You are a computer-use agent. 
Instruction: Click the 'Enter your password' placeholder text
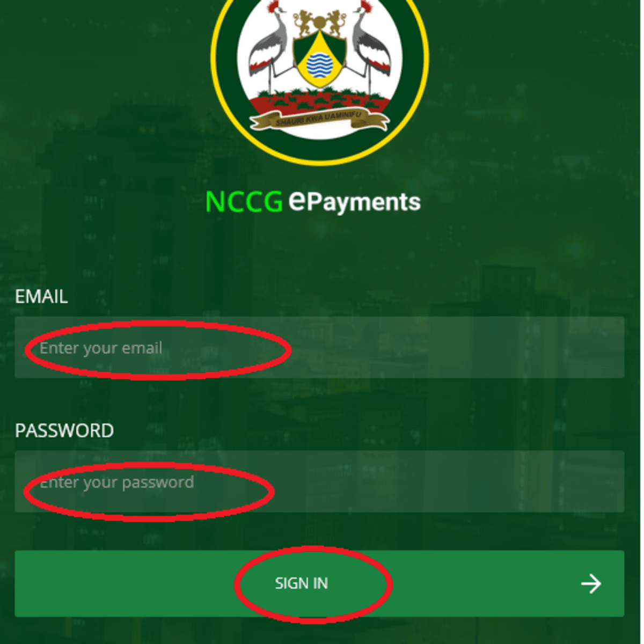(x=117, y=482)
